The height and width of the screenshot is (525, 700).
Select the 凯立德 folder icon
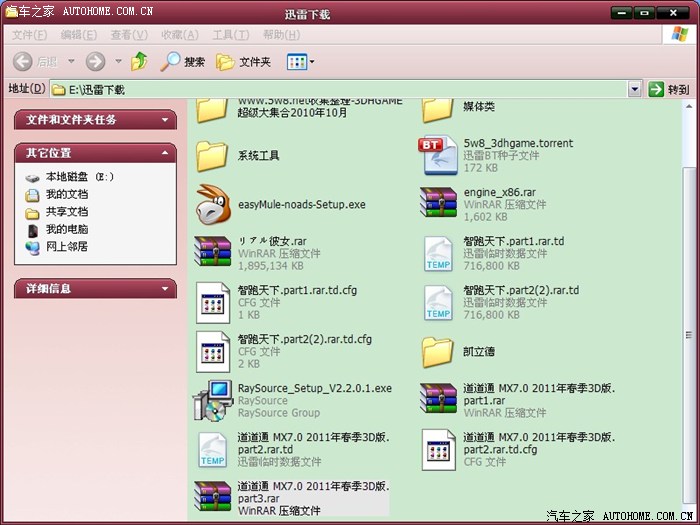pyautogui.click(x=438, y=352)
